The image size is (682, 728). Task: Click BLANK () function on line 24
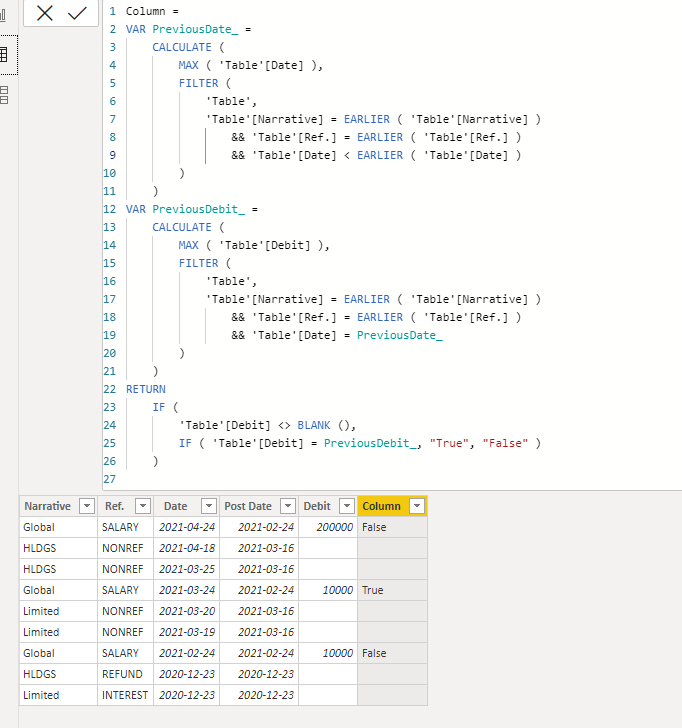pos(326,425)
